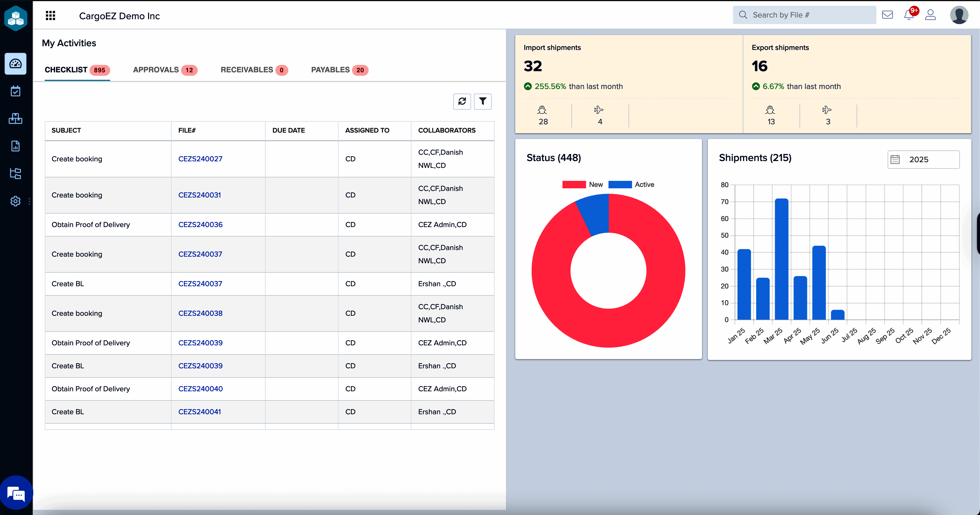The height and width of the screenshot is (515, 980).
Task: Open the filter icon above the activities table
Action: [x=482, y=101]
